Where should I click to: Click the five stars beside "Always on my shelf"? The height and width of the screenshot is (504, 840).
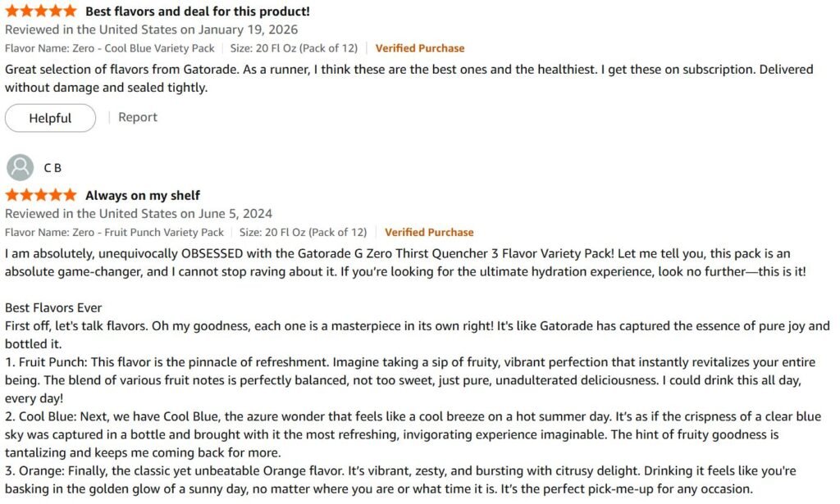pos(40,195)
